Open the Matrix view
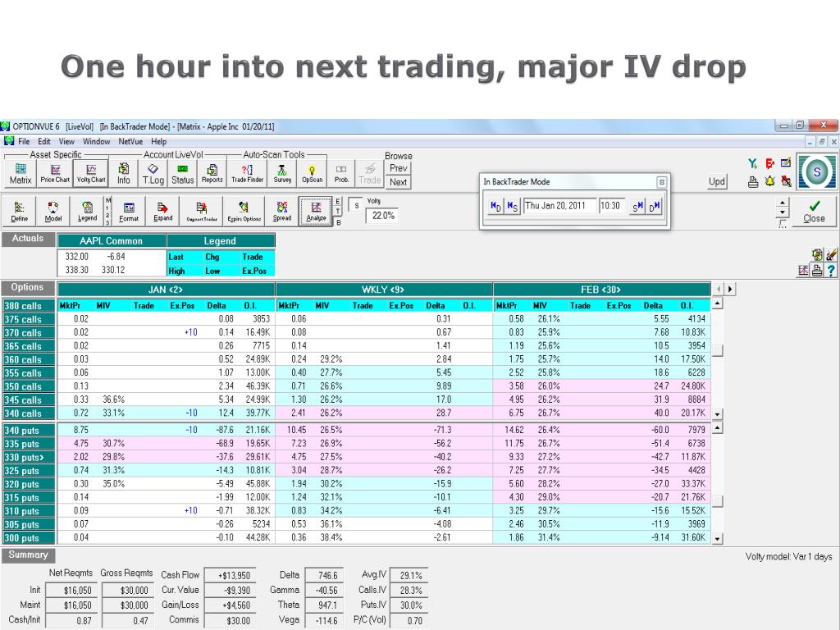 21,174
